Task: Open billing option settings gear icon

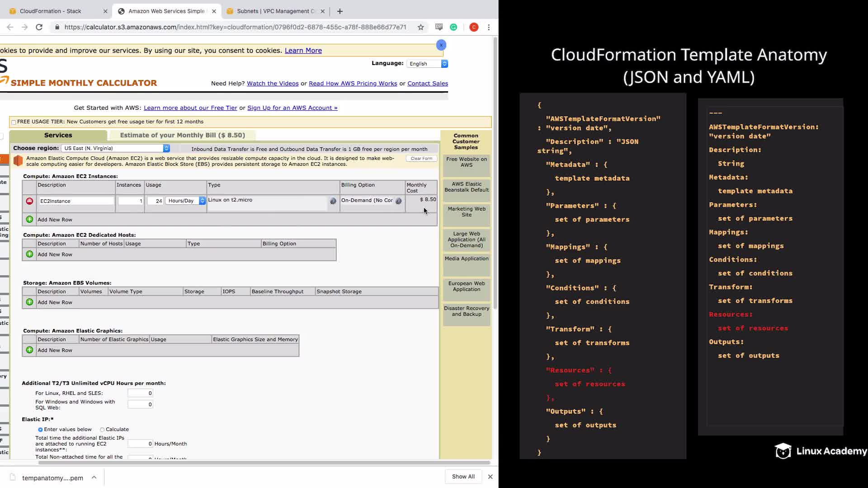Action: pyautogui.click(x=398, y=201)
